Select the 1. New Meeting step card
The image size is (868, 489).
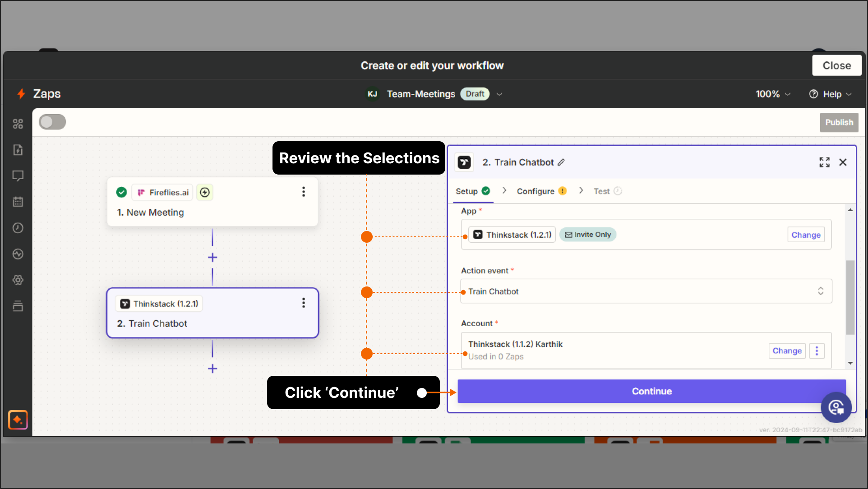[x=212, y=202]
